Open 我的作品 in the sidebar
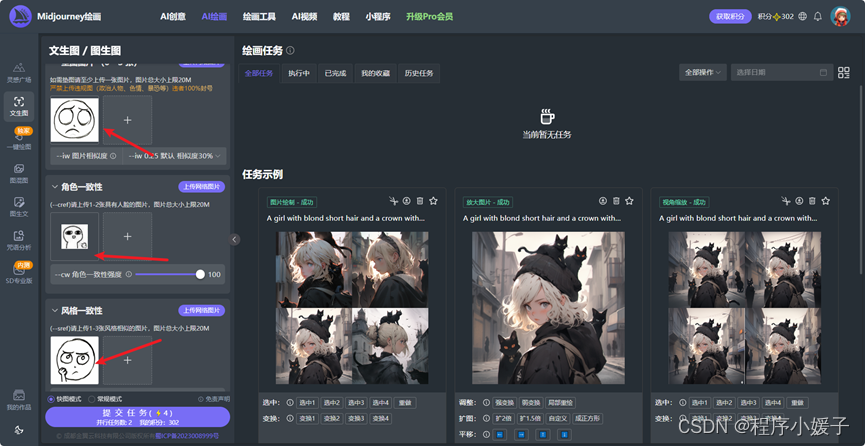The image size is (865, 446). (x=19, y=401)
